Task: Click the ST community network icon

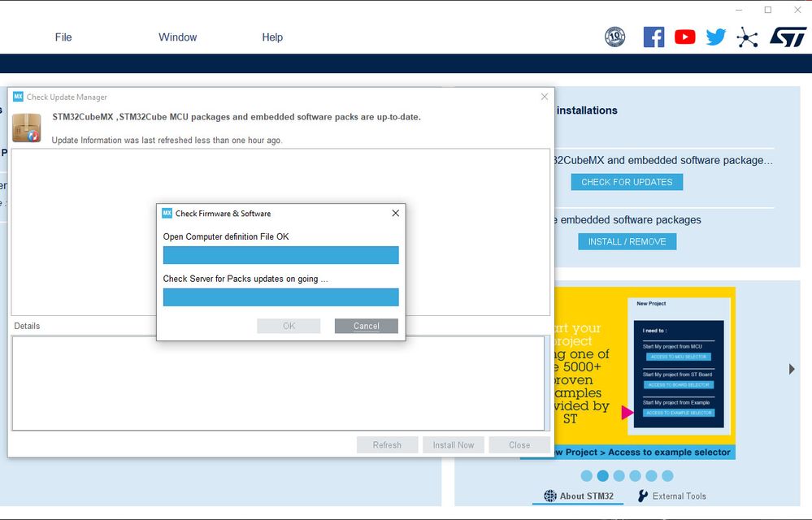Action: point(747,37)
